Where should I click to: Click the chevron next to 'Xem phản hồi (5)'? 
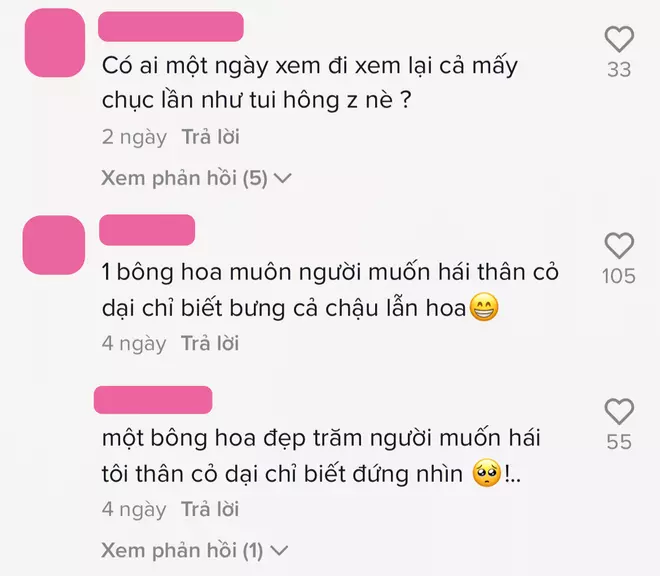(282, 179)
